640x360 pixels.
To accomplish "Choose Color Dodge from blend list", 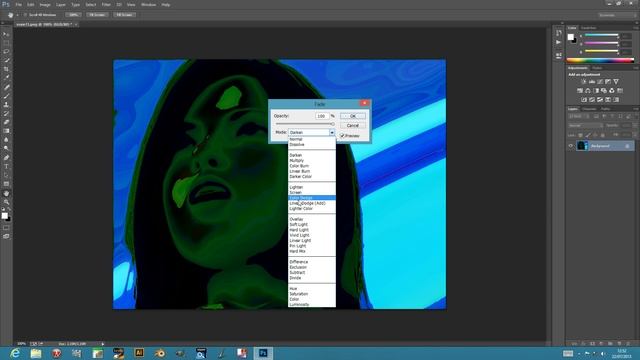I will [x=312, y=198].
